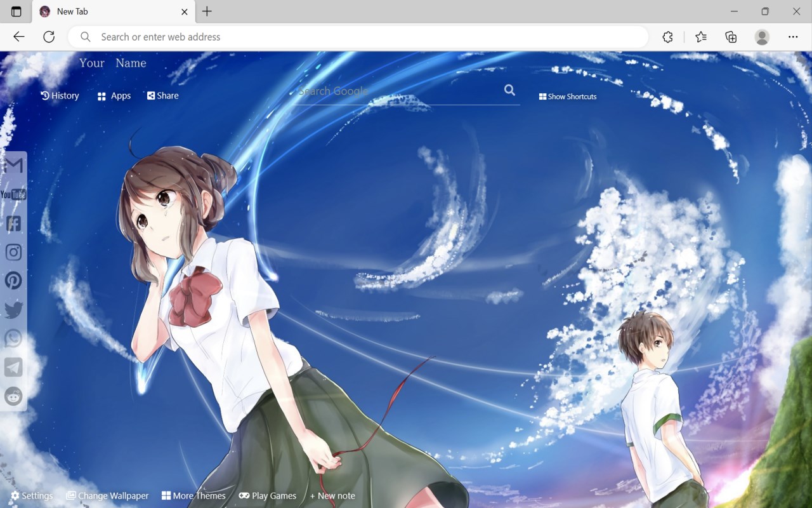
Task: Open the user profile avatar
Action: click(x=762, y=37)
